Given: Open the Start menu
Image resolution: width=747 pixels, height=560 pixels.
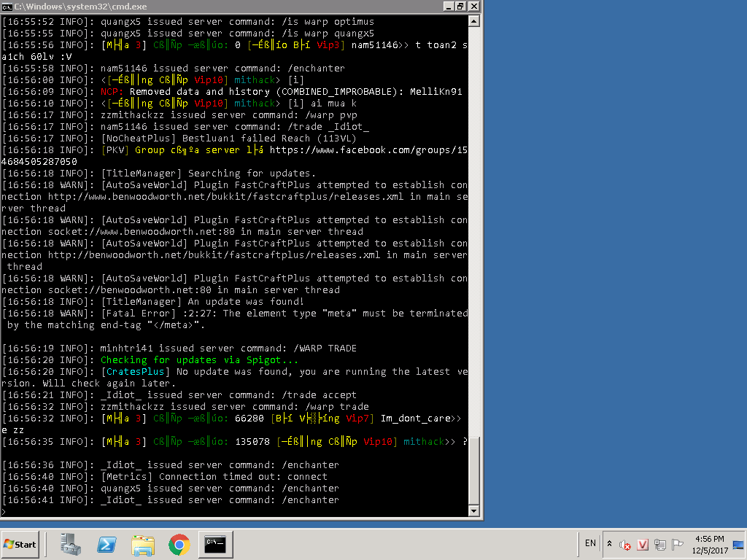Looking at the screenshot, I should pyautogui.click(x=20, y=544).
